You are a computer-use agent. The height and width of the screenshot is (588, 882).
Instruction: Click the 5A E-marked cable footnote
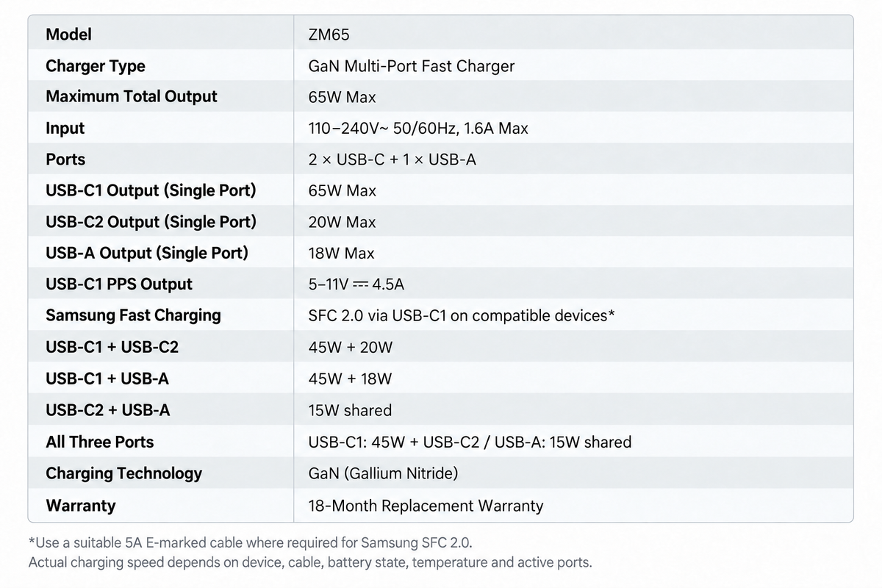click(251, 544)
